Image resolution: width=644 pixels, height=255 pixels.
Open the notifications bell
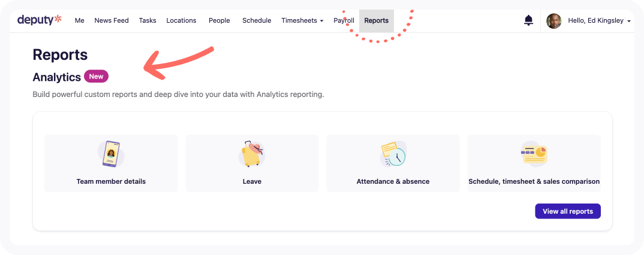529,20
